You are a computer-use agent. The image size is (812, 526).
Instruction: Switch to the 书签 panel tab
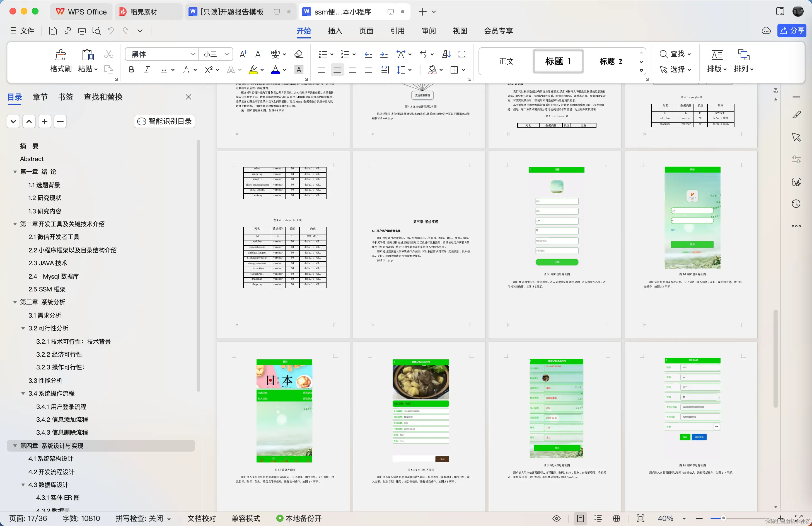tap(66, 97)
